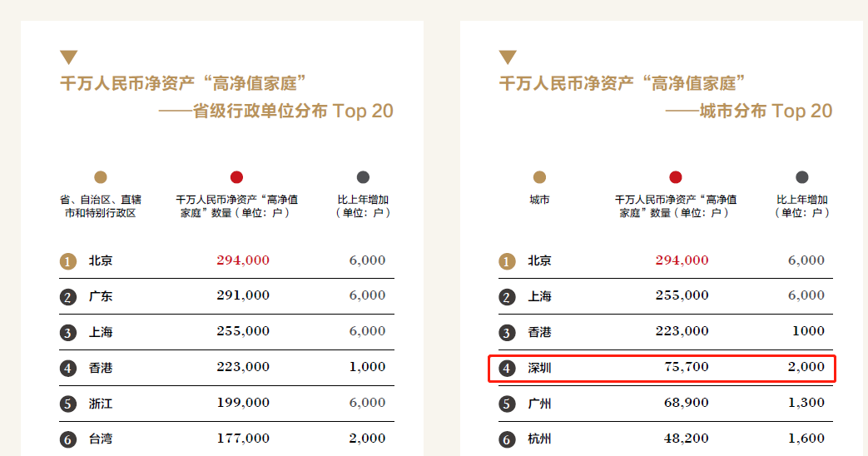The height and width of the screenshot is (456, 868).
Task: Click the gold dot above the 城市 column
Action: pyautogui.click(x=539, y=177)
